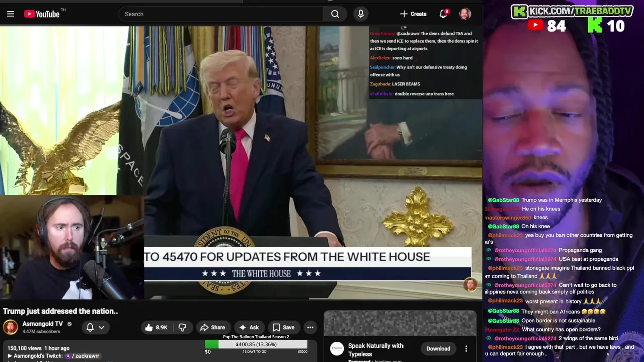
Task: Click the verified badge beside Asmongold TV
Action: click(x=69, y=324)
